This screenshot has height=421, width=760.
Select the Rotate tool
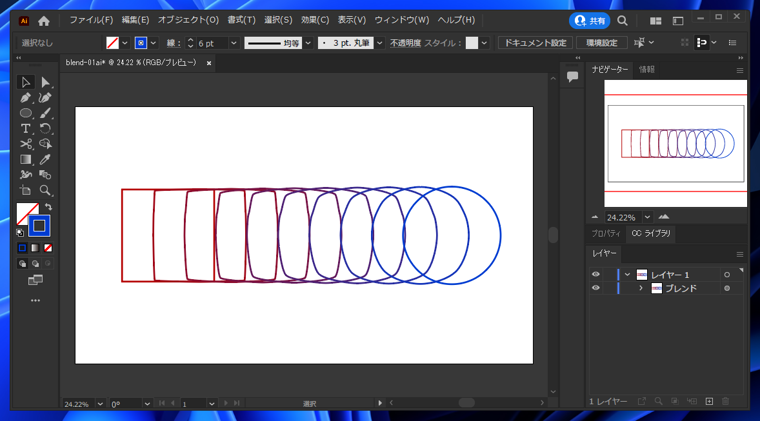(45, 128)
